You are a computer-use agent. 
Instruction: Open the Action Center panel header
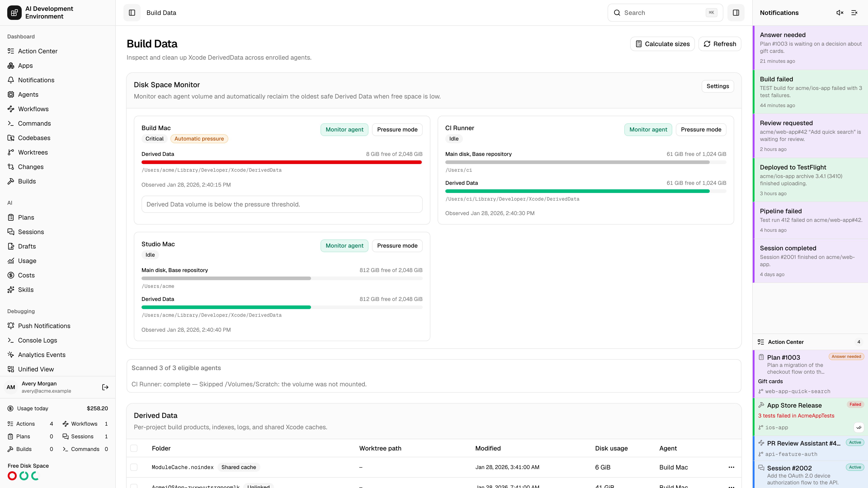click(x=810, y=342)
